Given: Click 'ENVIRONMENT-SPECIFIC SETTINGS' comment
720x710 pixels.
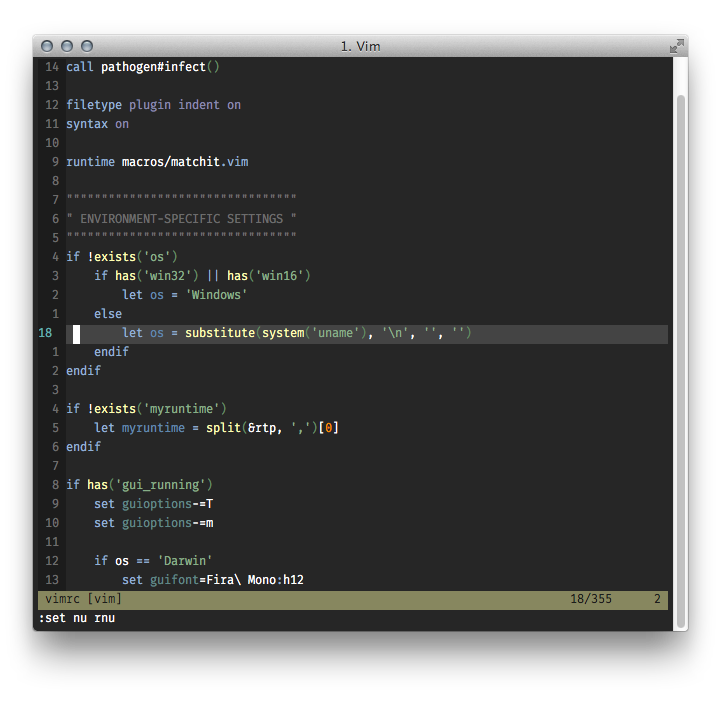Looking at the screenshot, I should point(181,219).
